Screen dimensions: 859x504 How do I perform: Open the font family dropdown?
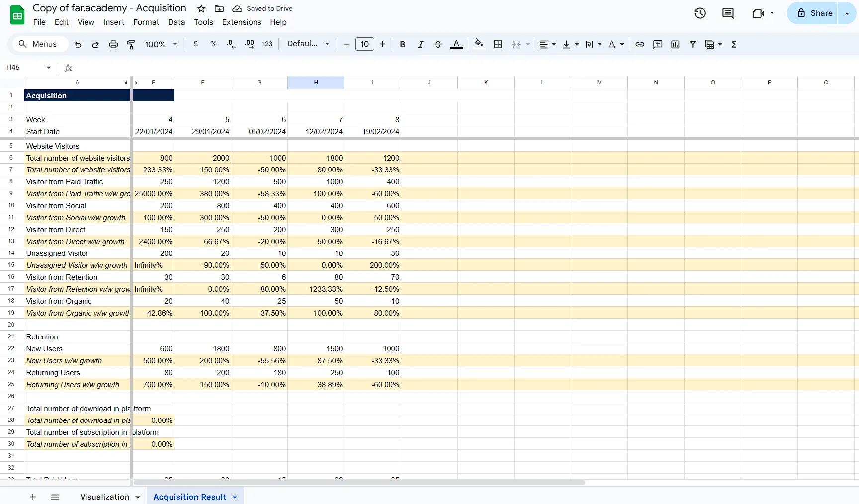pyautogui.click(x=308, y=44)
